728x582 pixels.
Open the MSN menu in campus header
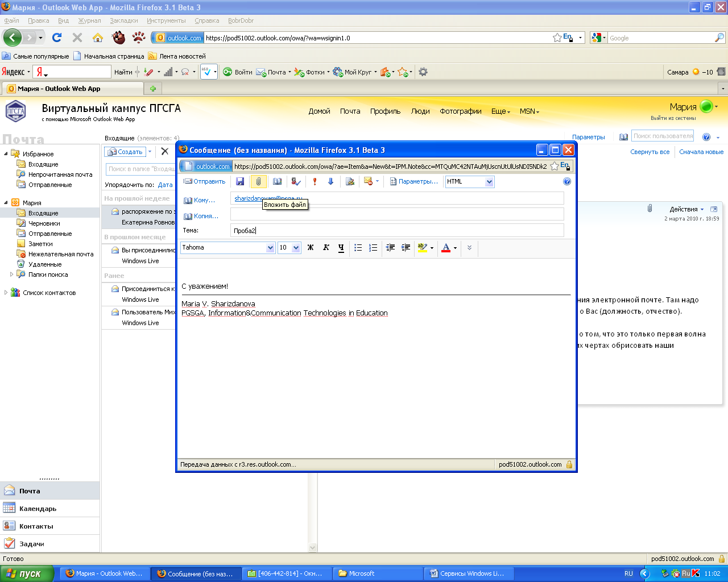[x=529, y=111]
